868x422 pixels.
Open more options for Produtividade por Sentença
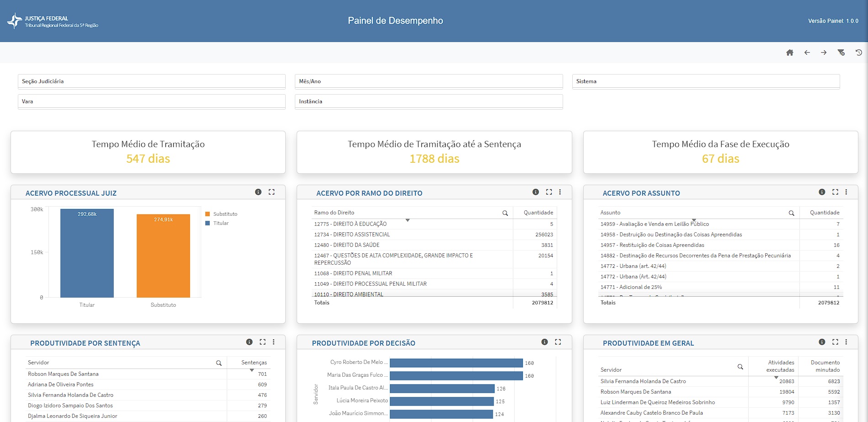point(274,342)
